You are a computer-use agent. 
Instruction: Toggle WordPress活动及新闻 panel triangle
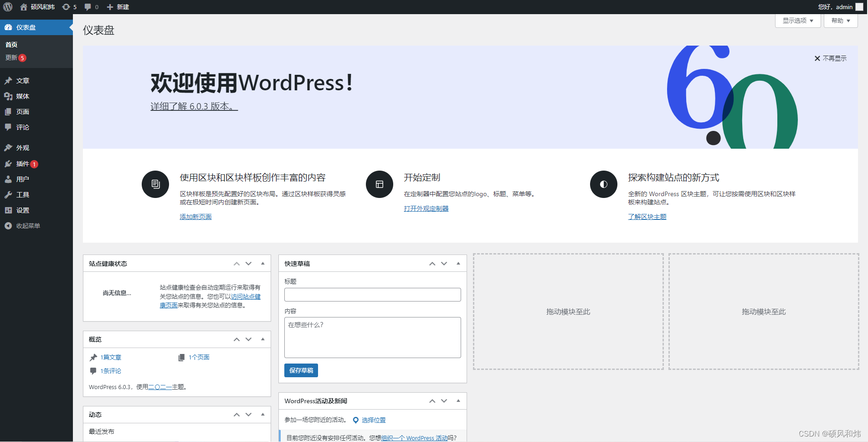(458, 400)
